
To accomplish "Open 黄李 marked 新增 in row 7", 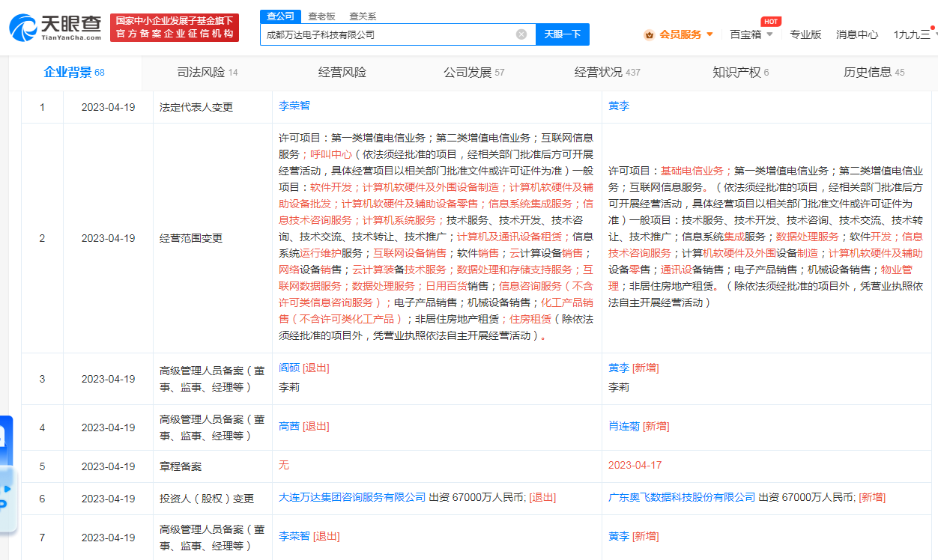I will point(619,536).
